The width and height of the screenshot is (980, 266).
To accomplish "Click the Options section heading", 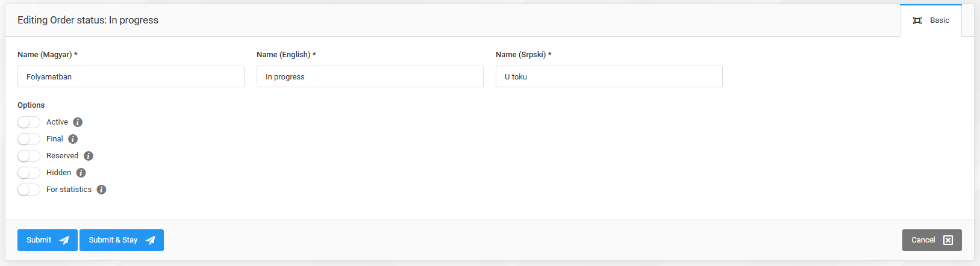I will click(31, 105).
